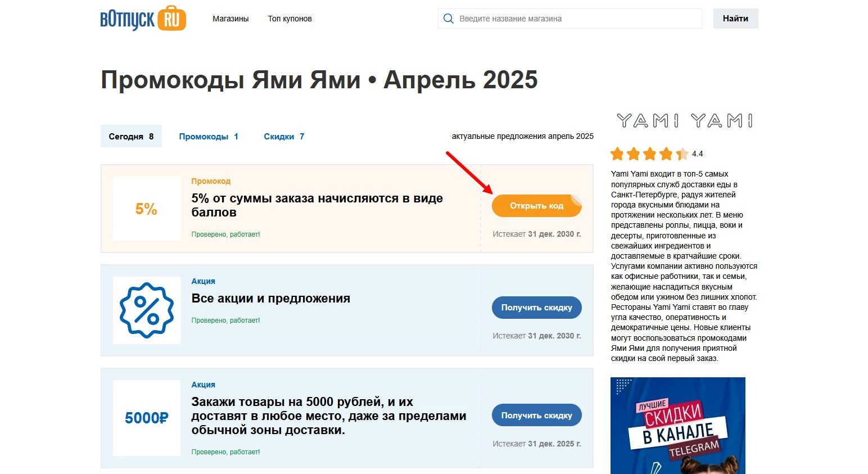Click the YAMI YAMI logo

[x=684, y=120]
